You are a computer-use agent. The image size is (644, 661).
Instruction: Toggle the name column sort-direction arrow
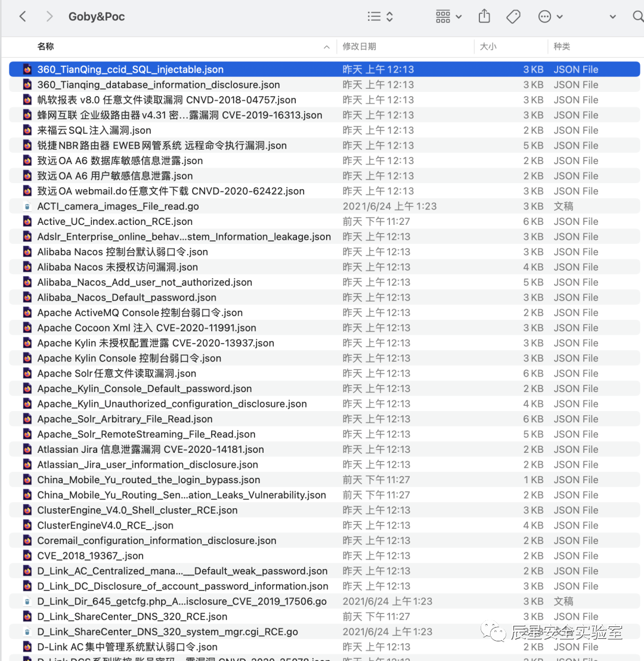tap(327, 47)
